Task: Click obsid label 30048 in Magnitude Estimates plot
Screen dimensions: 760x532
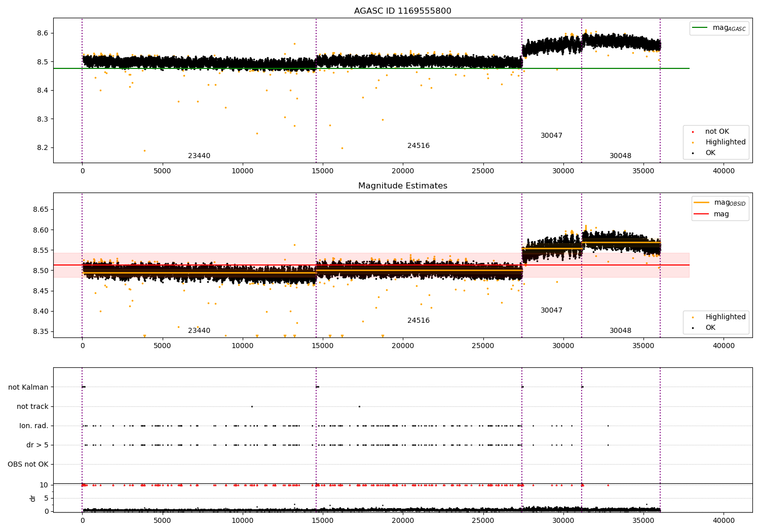Action: pos(620,331)
